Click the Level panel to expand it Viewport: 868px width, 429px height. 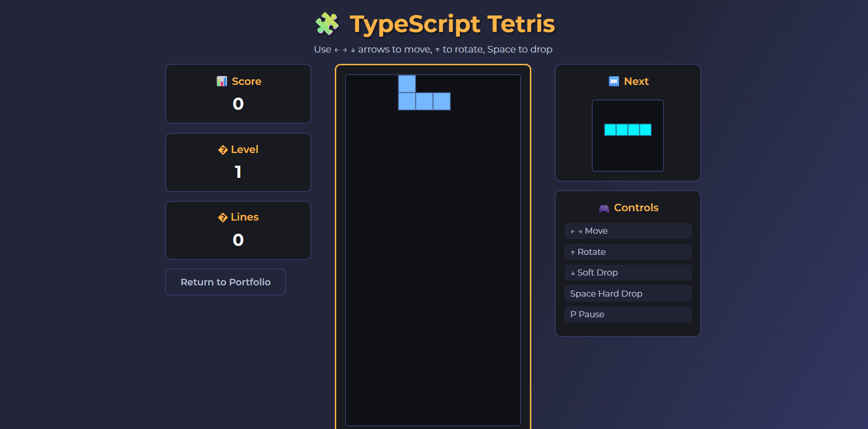click(238, 162)
